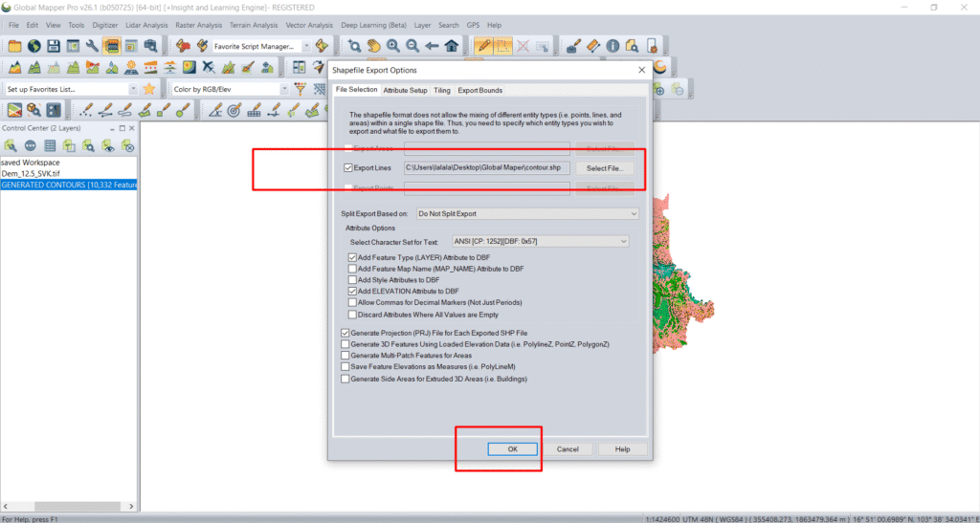This screenshot has width=980, height=523.
Task: Open the File menu
Action: pos(13,26)
